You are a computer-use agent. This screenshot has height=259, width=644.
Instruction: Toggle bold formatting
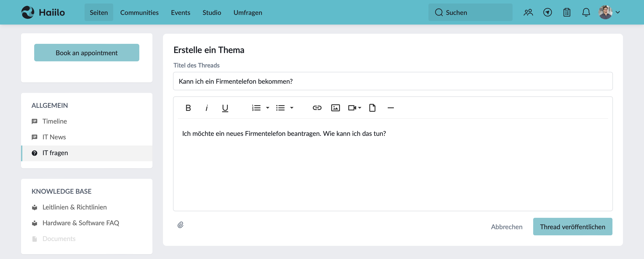pyautogui.click(x=188, y=108)
